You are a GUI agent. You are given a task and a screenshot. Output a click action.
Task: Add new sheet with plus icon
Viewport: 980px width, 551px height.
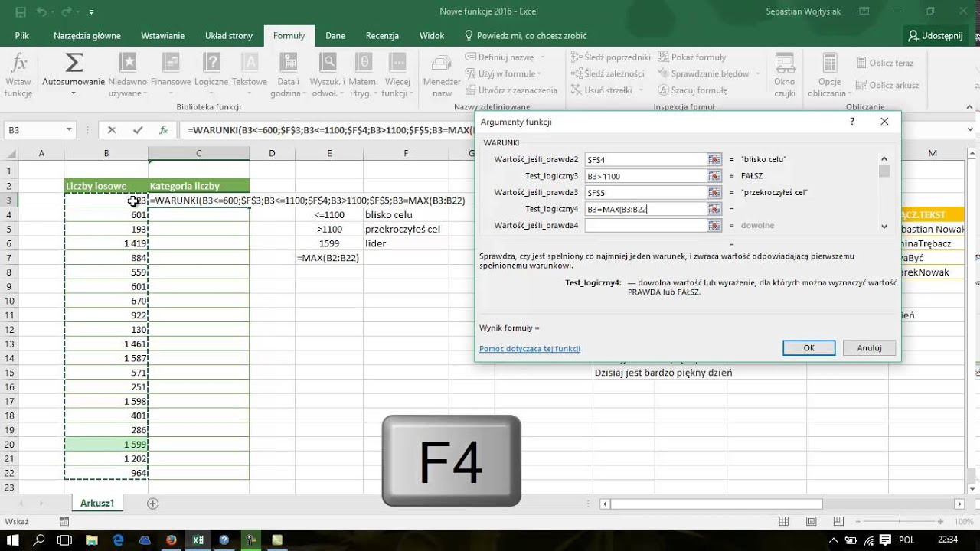tap(152, 503)
